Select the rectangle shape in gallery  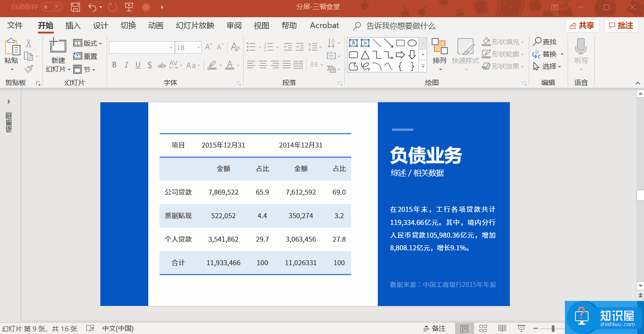tap(400, 43)
